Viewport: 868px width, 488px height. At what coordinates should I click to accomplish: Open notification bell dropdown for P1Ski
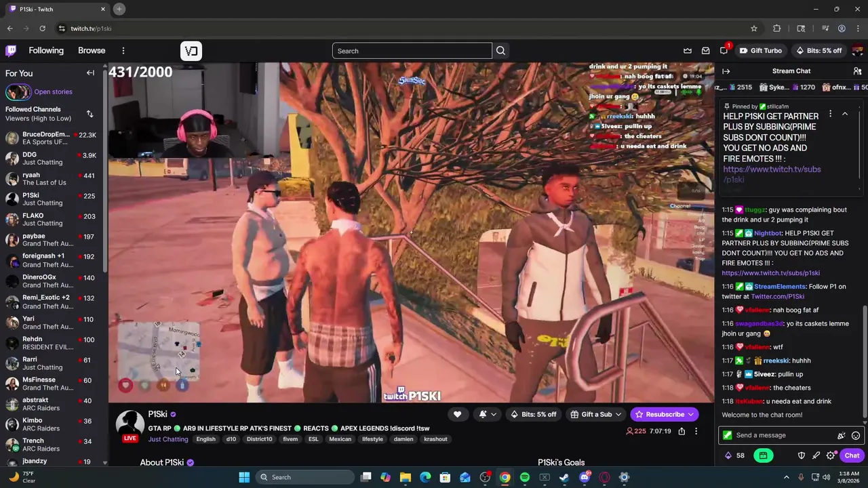click(488, 414)
